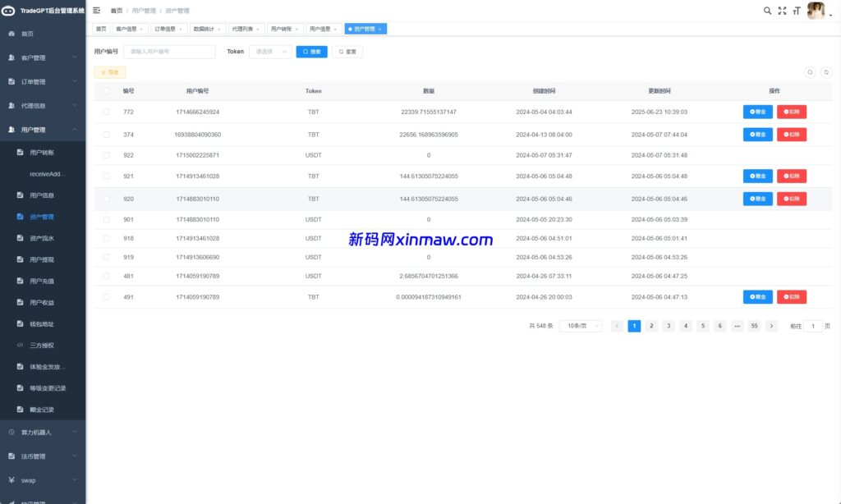Select all rows with header checkbox
This screenshot has height=504, width=841.
(104, 91)
